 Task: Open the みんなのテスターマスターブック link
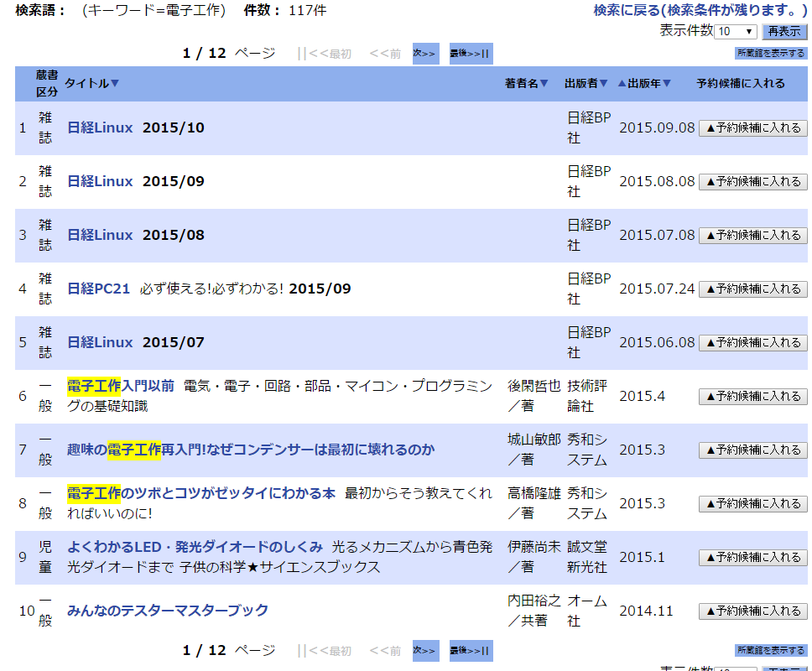pos(168,611)
